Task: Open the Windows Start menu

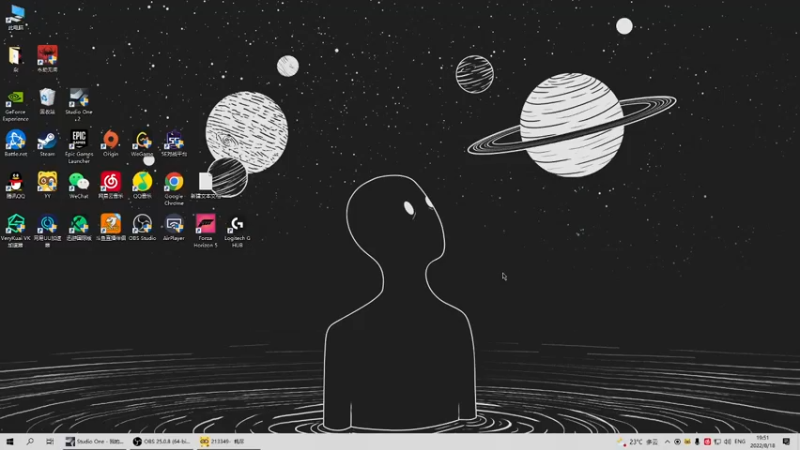Action: [x=10, y=441]
